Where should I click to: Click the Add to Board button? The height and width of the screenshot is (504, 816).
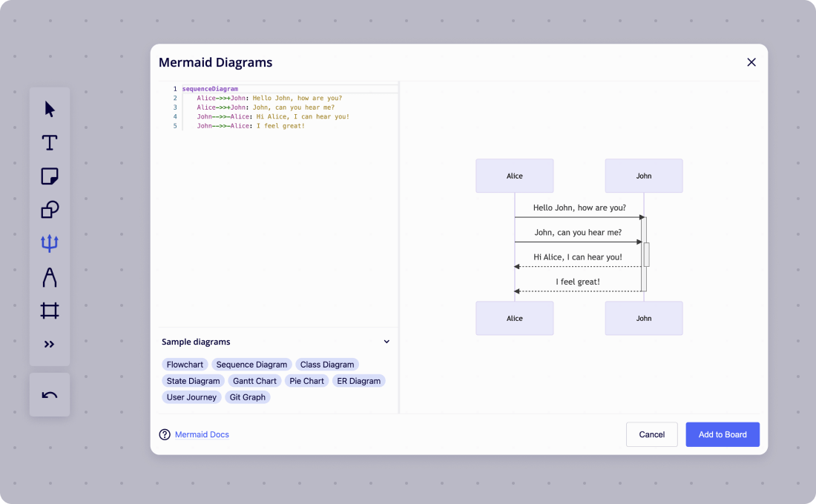click(x=722, y=434)
